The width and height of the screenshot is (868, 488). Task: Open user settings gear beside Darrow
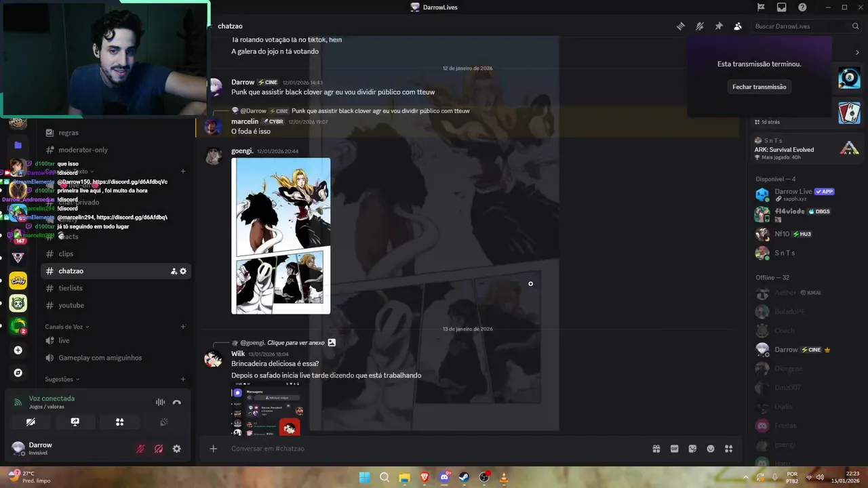click(x=177, y=449)
